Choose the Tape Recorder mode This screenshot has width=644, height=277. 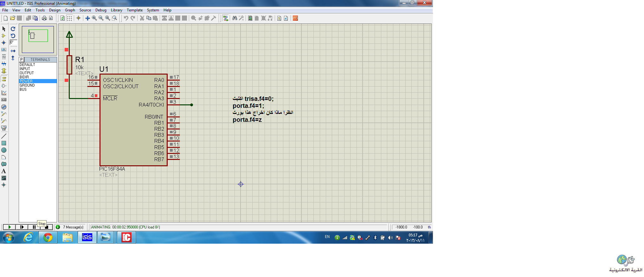(4, 100)
